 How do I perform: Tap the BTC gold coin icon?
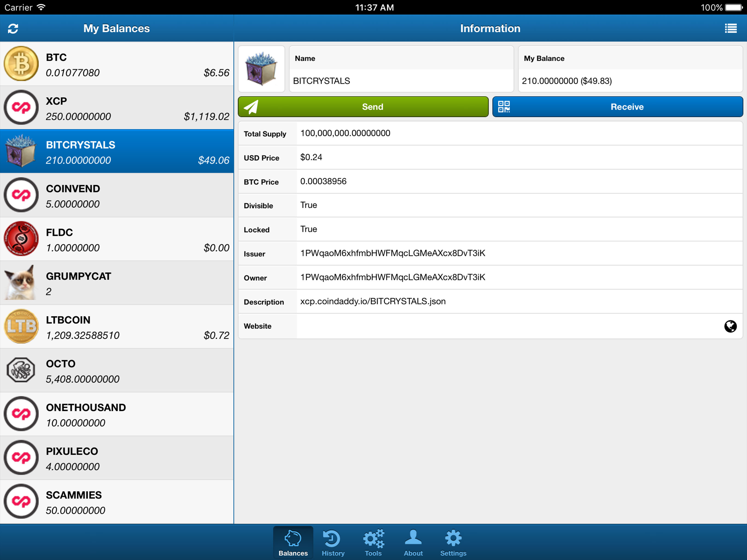point(21,63)
